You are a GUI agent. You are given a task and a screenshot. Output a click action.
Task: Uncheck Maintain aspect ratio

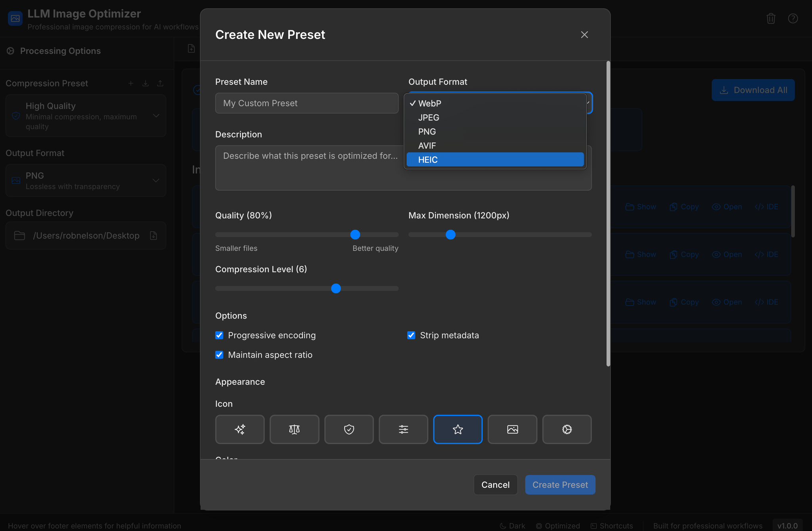(x=219, y=355)
